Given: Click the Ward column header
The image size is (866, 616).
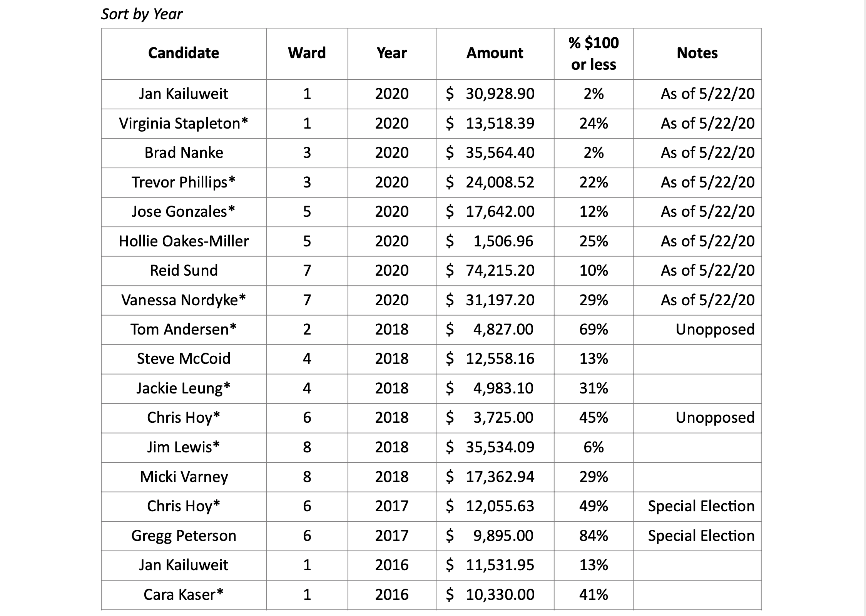Looking at the screenshot, I should click(x=307, y=53).
